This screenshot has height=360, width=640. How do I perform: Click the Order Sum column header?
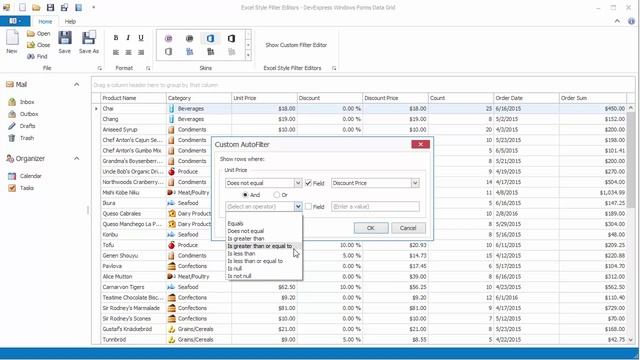point(593,98)
